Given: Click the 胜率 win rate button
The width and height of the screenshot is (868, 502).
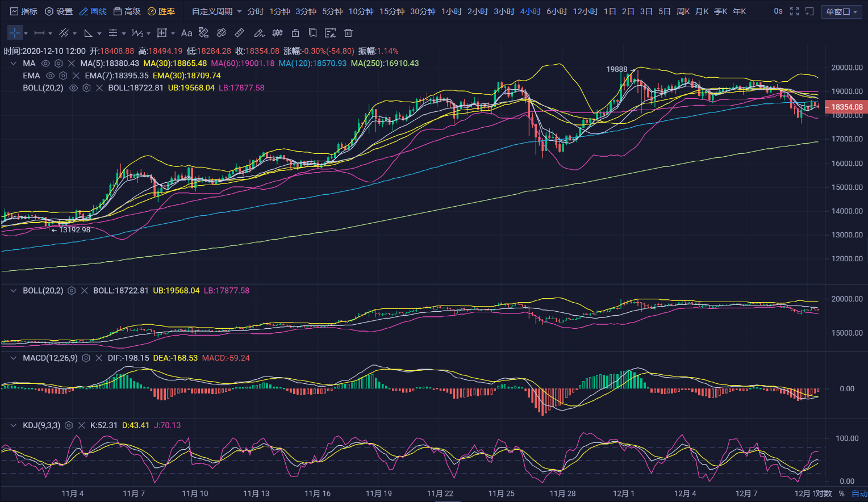Looking at the screenshot, I should [x=161, y=11].
